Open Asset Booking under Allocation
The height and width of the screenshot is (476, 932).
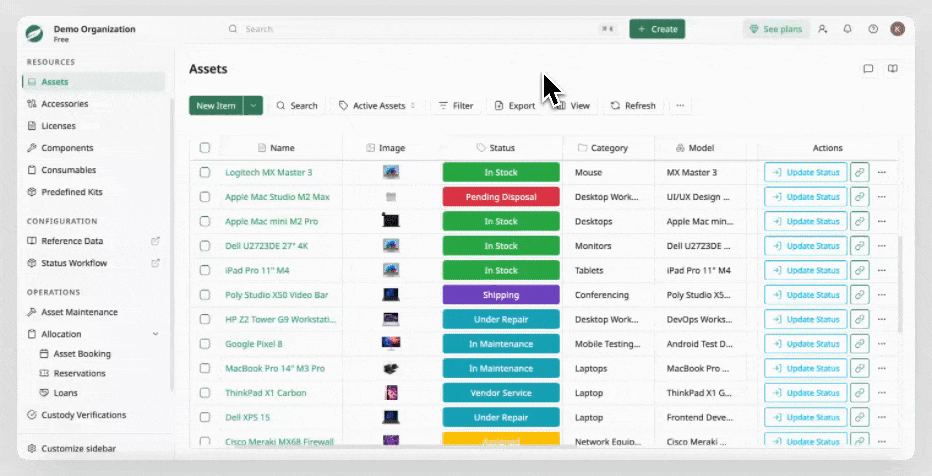82,354
